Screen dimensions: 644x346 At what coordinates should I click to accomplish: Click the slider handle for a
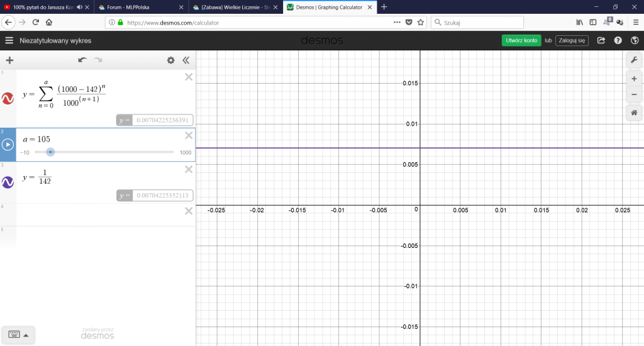tap(50, 152)
